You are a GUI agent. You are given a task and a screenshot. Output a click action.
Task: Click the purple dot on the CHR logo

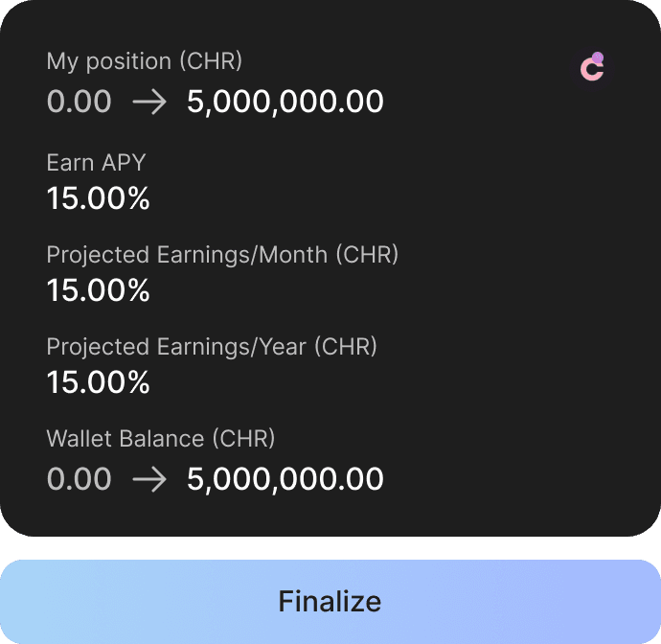click(598, 57)
